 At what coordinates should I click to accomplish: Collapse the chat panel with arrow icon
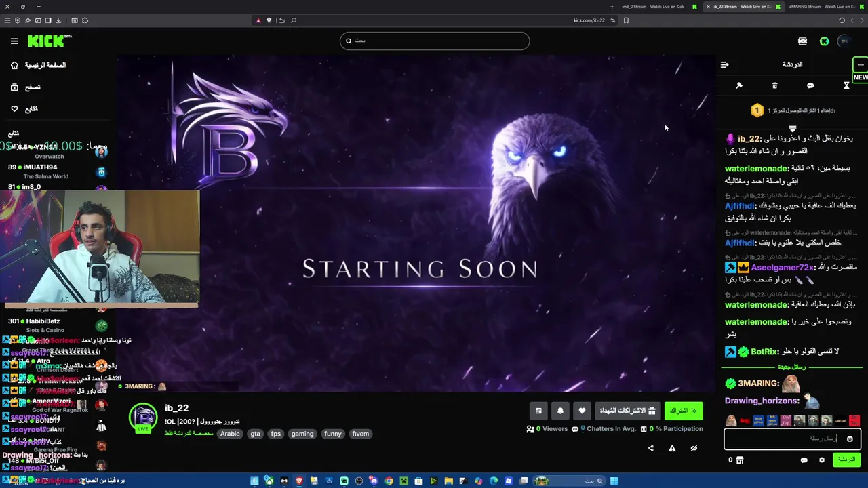pos(724,64)
